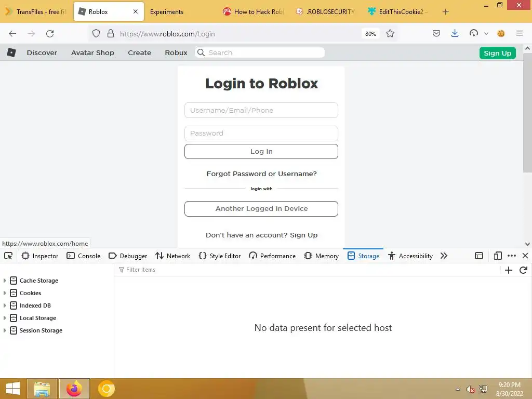This screenshot has width=532, height=399.
Task: Click the Roblox logo in the navigation bar
Action: click(x=11, y=52)
